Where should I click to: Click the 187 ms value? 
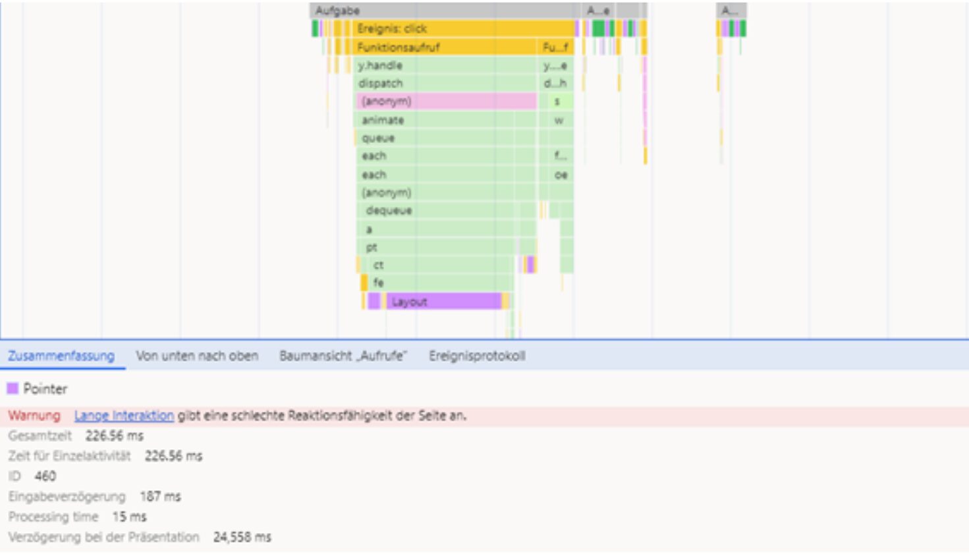(160, 496)
